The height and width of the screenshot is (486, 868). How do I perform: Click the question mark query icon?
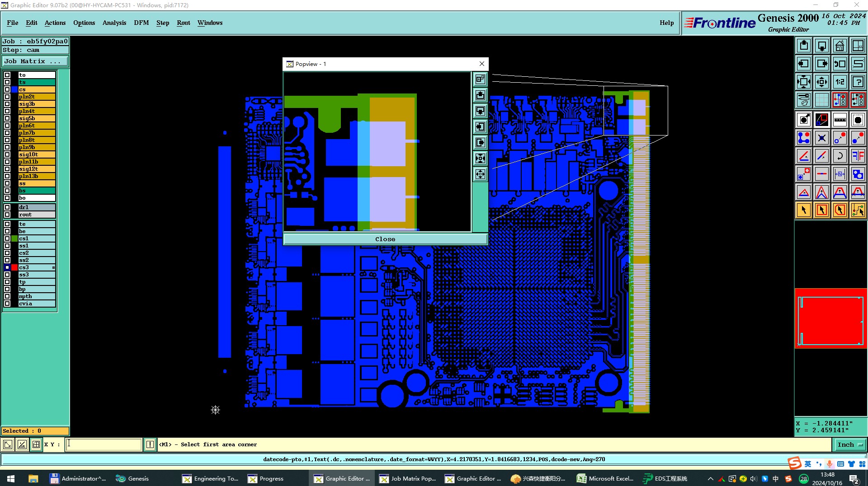tap(858, 82)
